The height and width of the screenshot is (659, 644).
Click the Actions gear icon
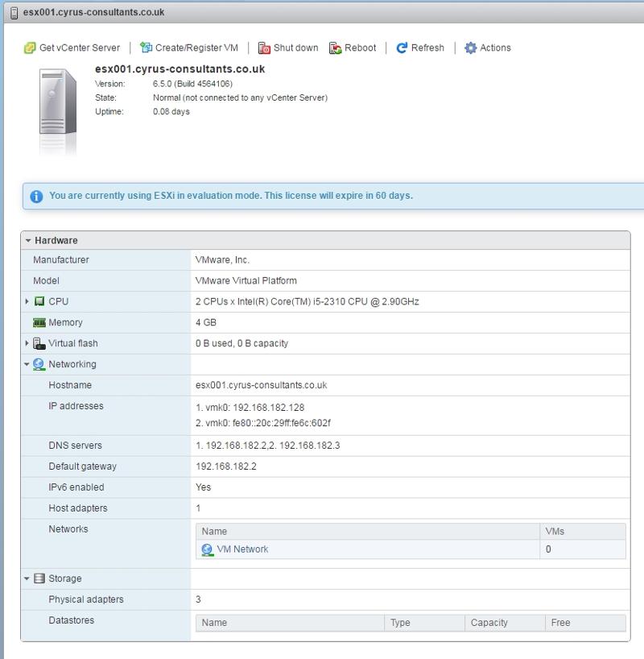pyautogui.click(x=470, y=48)
